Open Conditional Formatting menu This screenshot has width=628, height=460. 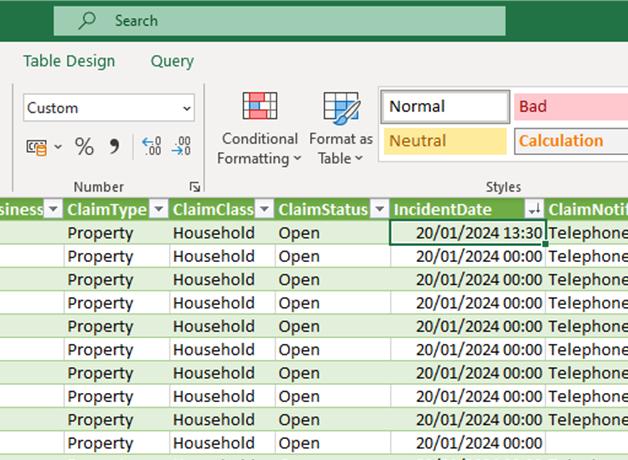[259, 129]
